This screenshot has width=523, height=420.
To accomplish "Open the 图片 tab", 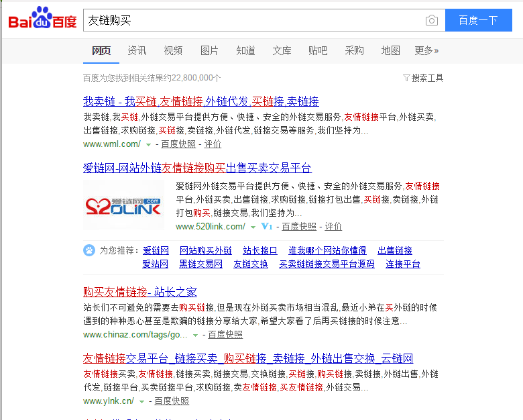I will (209, 51).
